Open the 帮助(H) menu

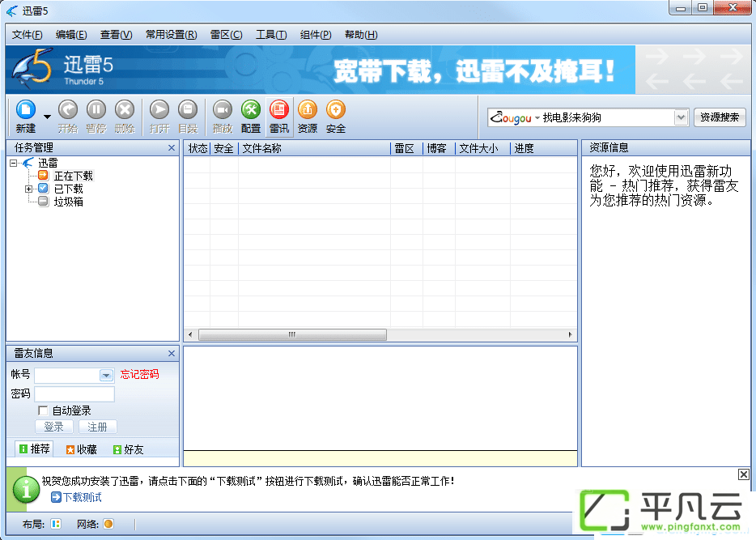[361, 35]
